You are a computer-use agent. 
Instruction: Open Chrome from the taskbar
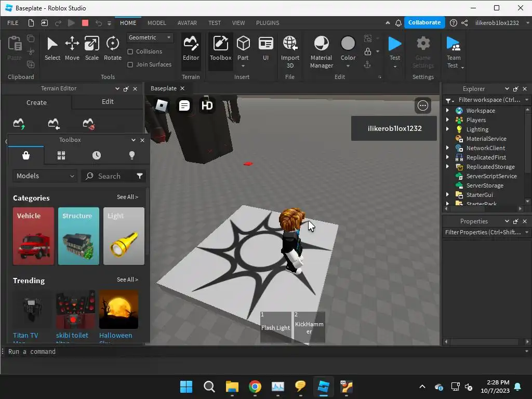[255, 387]
